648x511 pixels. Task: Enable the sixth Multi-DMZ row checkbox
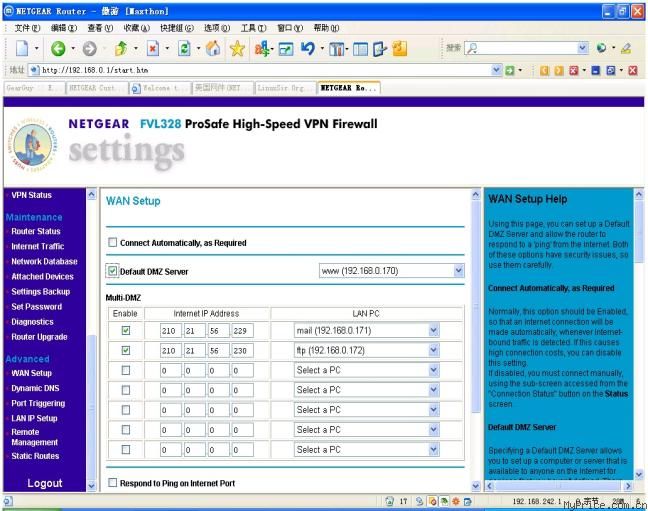tap(126, 430)
